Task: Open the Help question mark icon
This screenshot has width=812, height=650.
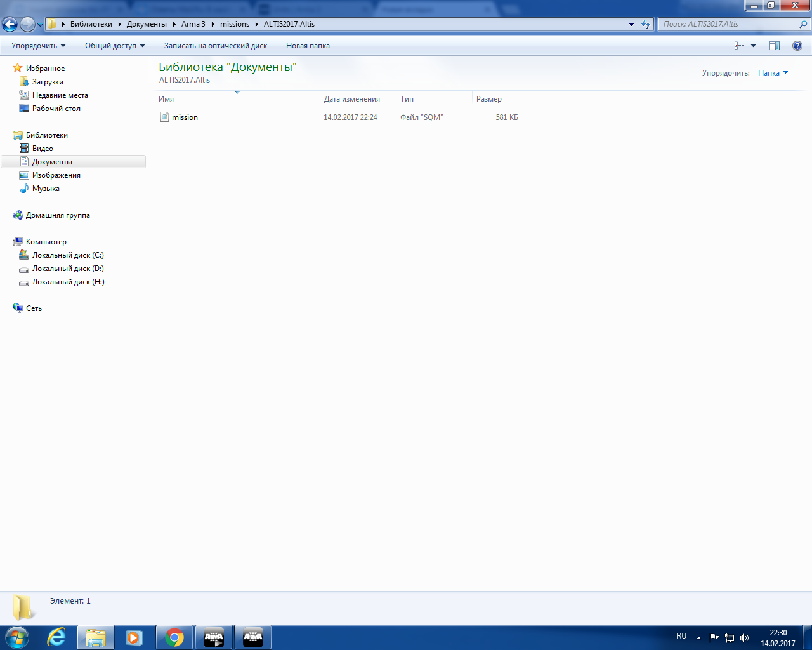Action: (797, 46)
